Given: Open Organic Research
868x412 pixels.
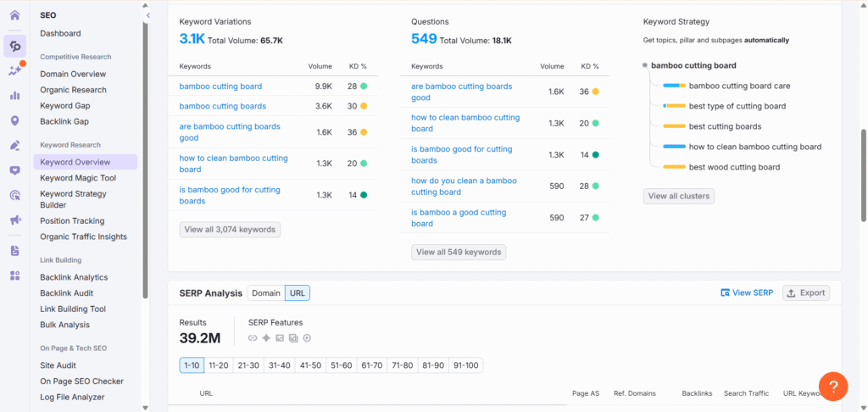Looking at the screenshot, I should point(73,90).
